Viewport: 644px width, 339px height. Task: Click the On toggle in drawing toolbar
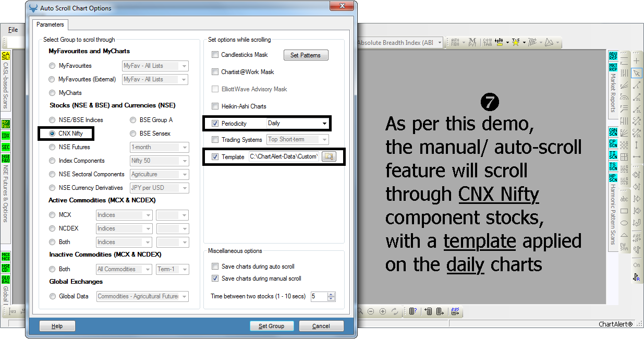637,265
